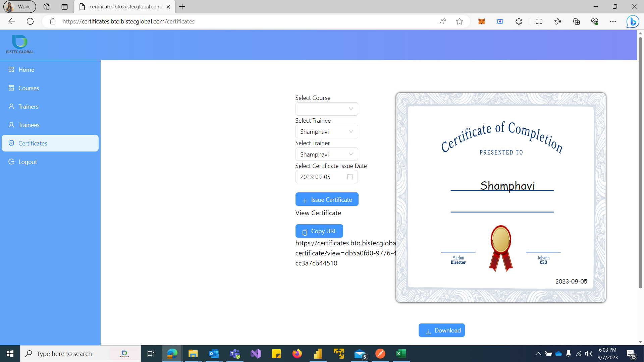Open the MetaMask extension in the browser toolbar
Screen dimensions: 644x362
click(481, 21)
